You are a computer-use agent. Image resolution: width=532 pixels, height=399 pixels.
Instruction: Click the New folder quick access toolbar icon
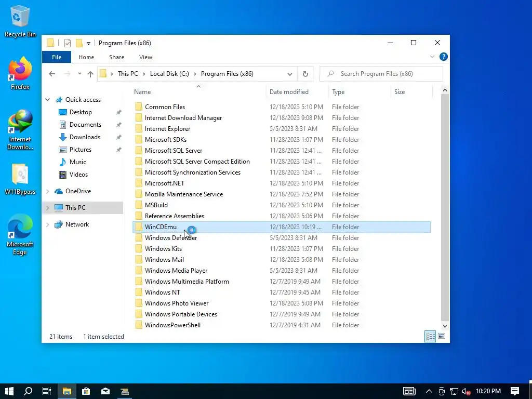point(79,43)
